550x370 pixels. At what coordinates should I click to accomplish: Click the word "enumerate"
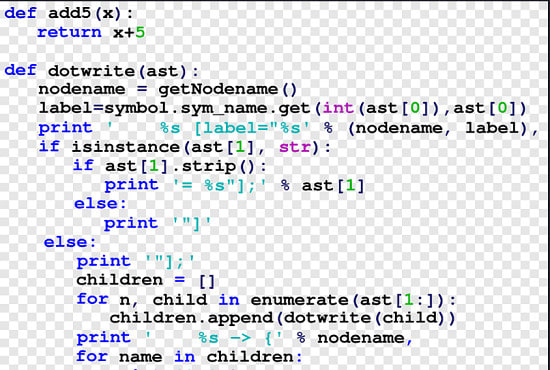click(299, 300)
